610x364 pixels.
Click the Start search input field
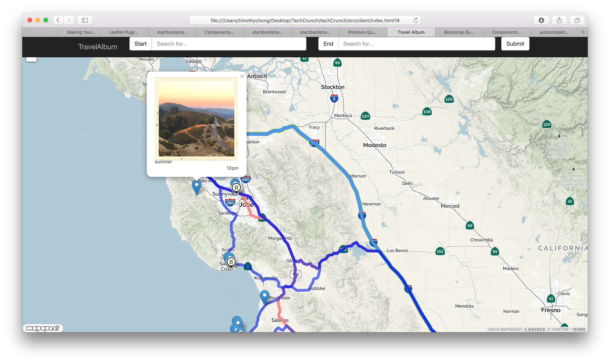tap(229, 44)
